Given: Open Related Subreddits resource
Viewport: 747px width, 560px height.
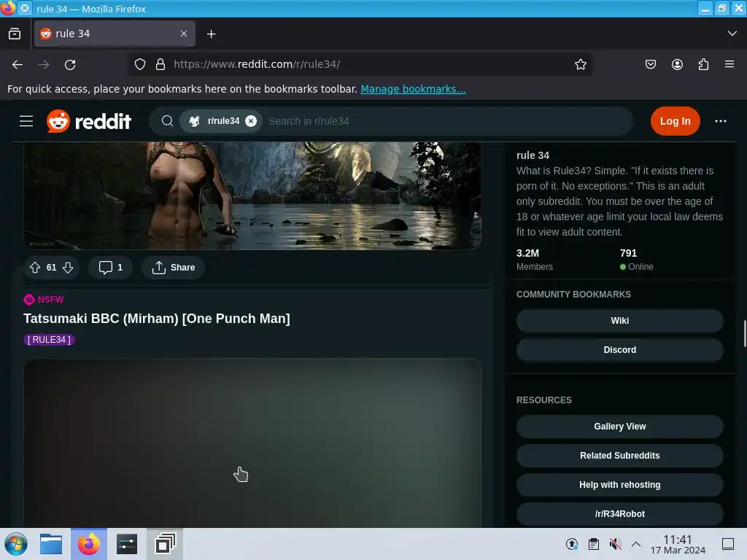Looking at the screenshot, I should pos(620,455).
